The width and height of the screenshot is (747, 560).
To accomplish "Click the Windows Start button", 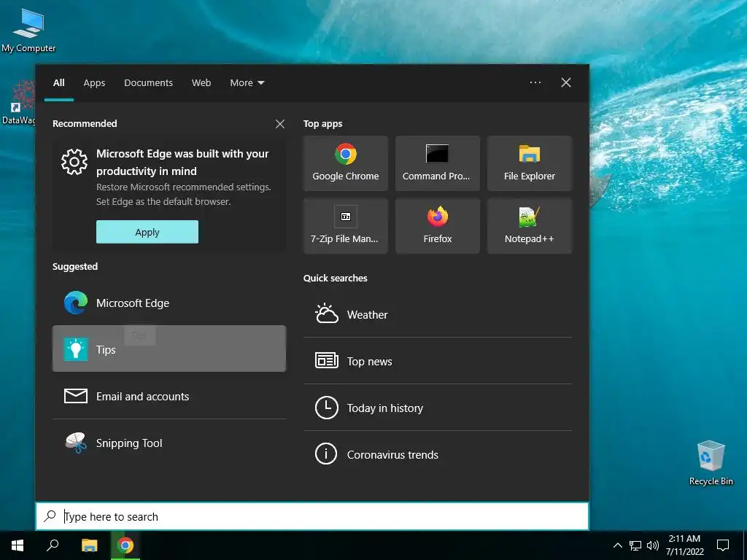I will point(18,545).
